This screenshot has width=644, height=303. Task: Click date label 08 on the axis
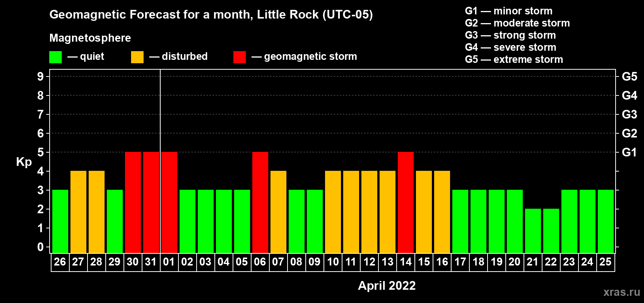coord(296,262)
